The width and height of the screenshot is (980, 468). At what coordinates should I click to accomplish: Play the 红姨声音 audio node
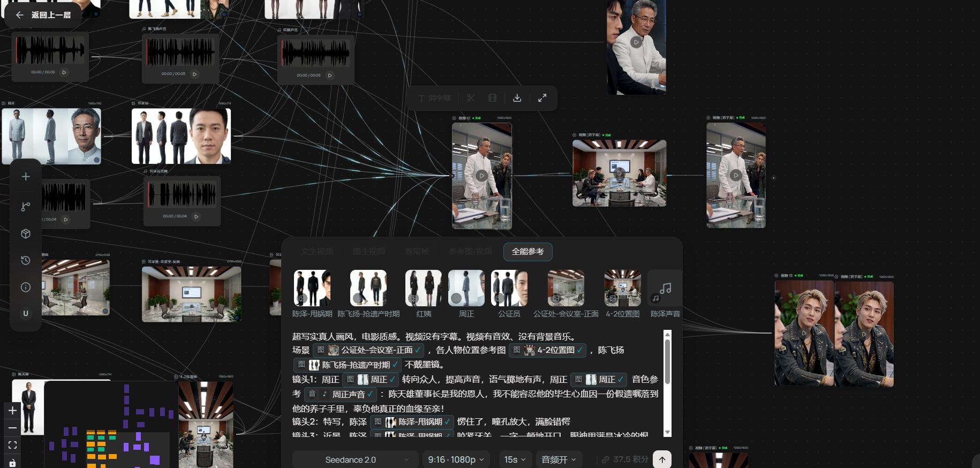pos(330,76)
